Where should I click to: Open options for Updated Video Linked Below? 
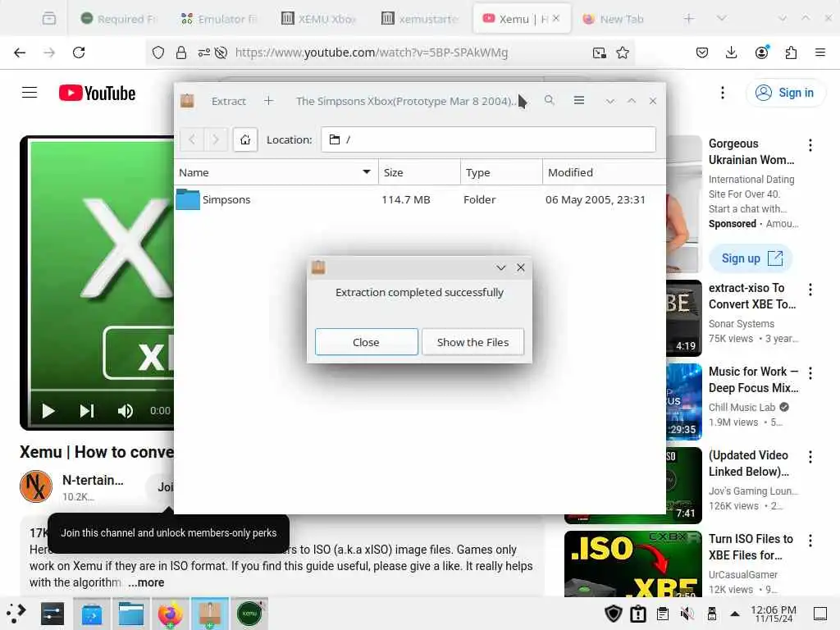[810, 457]
